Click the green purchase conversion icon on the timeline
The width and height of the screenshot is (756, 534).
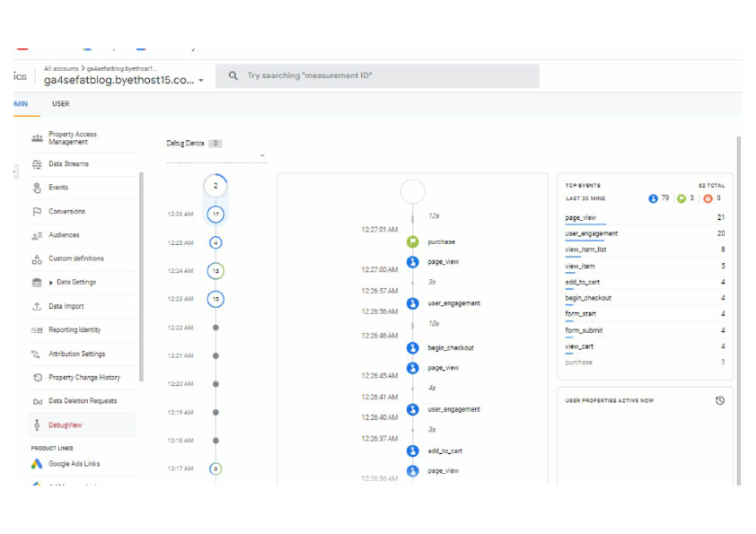(413, 241)
